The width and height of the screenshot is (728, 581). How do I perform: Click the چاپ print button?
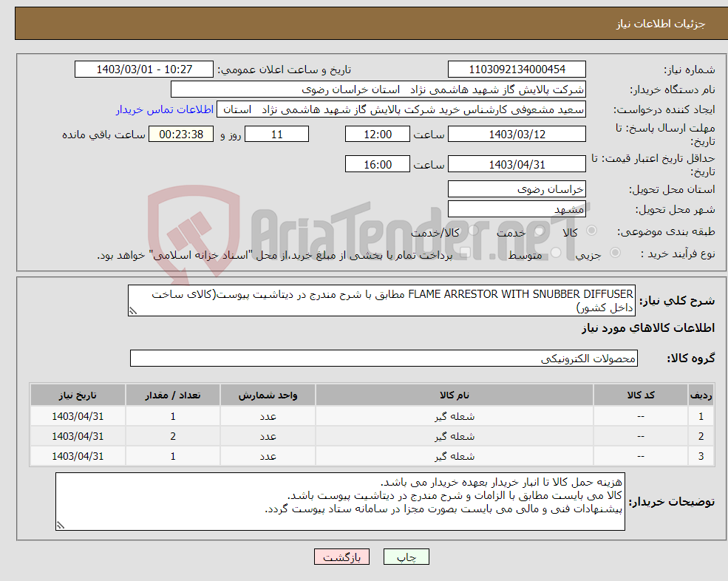click(x=406, y=557)
